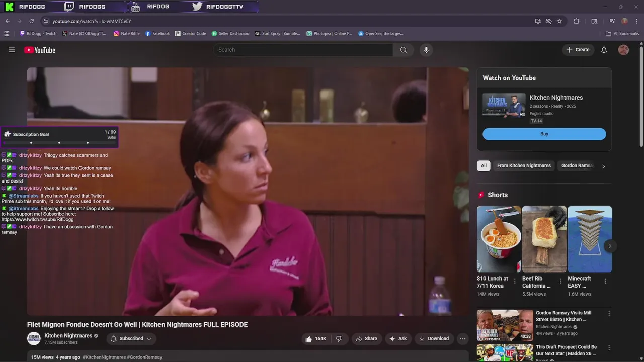Open more actions under the video
Screen dimensions: 644x362
coord(462,339)
